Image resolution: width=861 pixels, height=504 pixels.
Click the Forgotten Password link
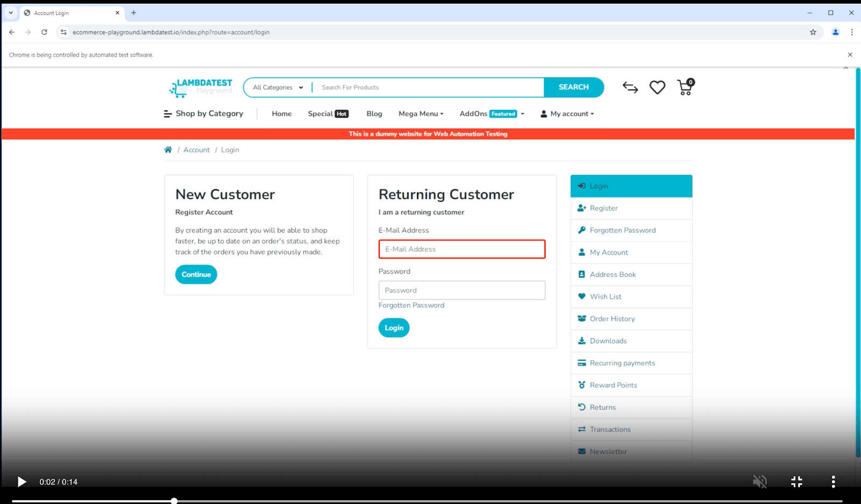coord(411,305)
